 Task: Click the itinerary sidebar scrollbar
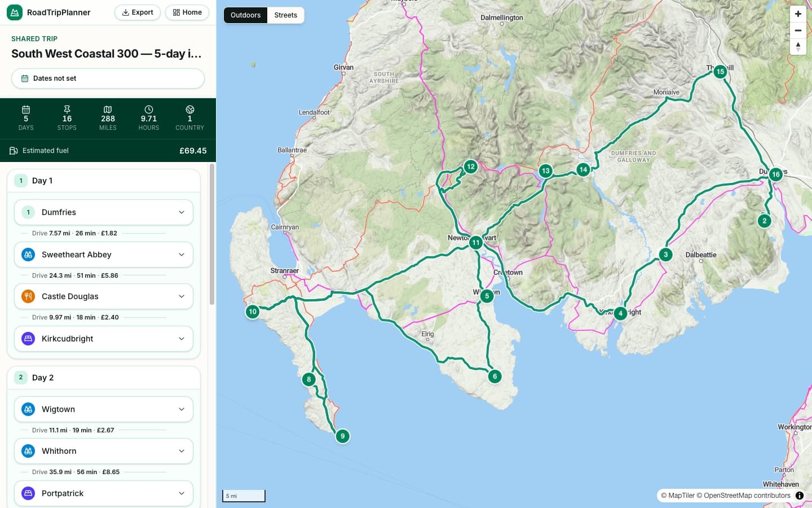tap(212, 234)
